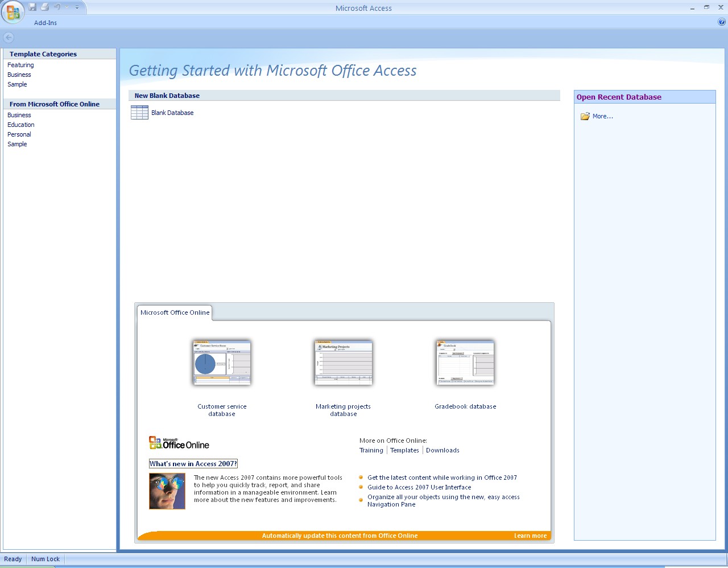The image size is (728, 568).
Task: Click the Customer service database caption
Action: tap(222, 410)
